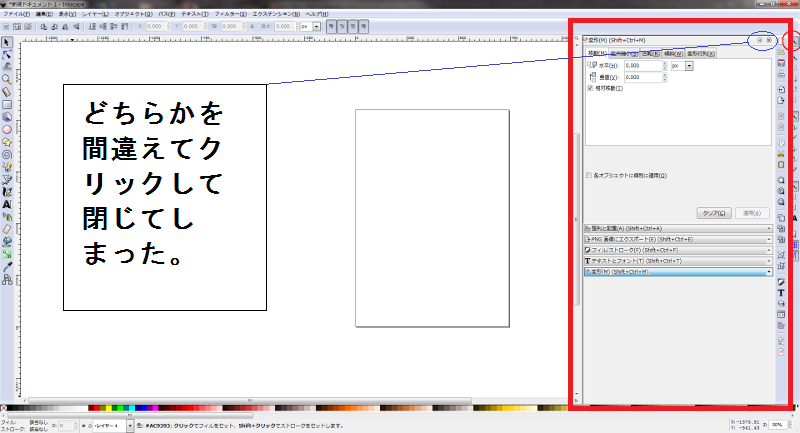The height and width of the screenshot is (433, 800).
Task: Select the Tweak tool
Action: click(7, 67)
